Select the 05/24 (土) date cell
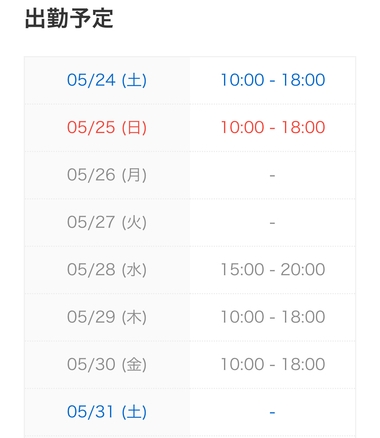Image resolution: width=380 pixels, height=438 pixels. pos(107,80)
